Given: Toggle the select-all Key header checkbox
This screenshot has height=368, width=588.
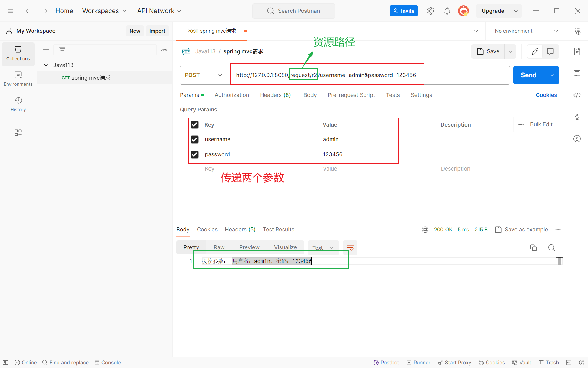Looking at the screenshot, I should pyautogui.click(x=194, y=125).
